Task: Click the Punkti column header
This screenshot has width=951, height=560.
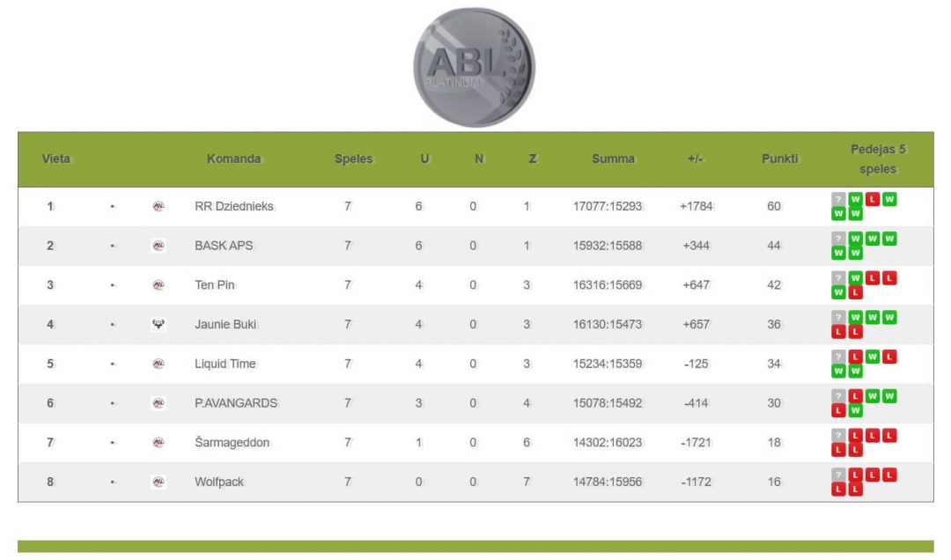Action: click(780, 159)
